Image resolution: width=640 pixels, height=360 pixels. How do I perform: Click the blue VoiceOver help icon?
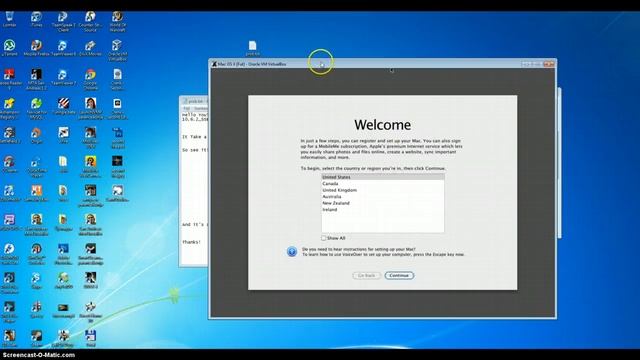(292, 251)
